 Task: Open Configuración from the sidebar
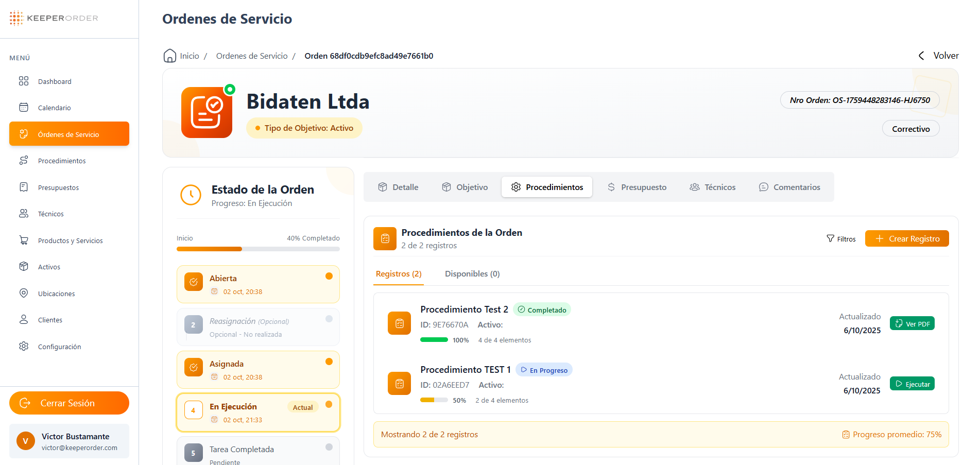click(x=60, y=346)
